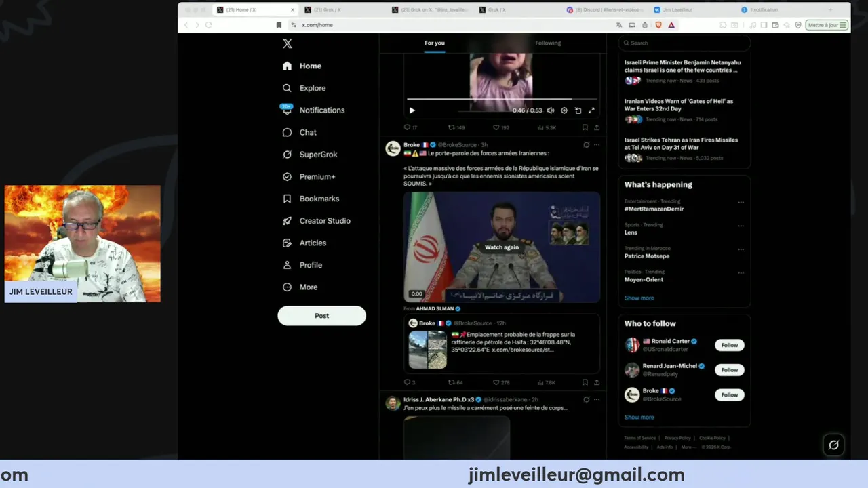
Task: Like the post with 192 likes
Action: (x=501, y=127)
